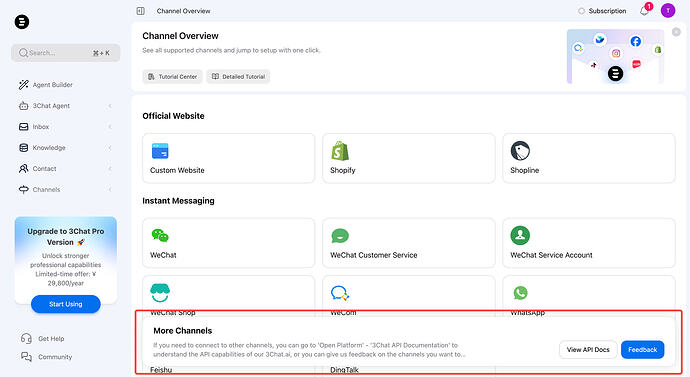Click the WeChat Service Account label

(x=551, y=255)
